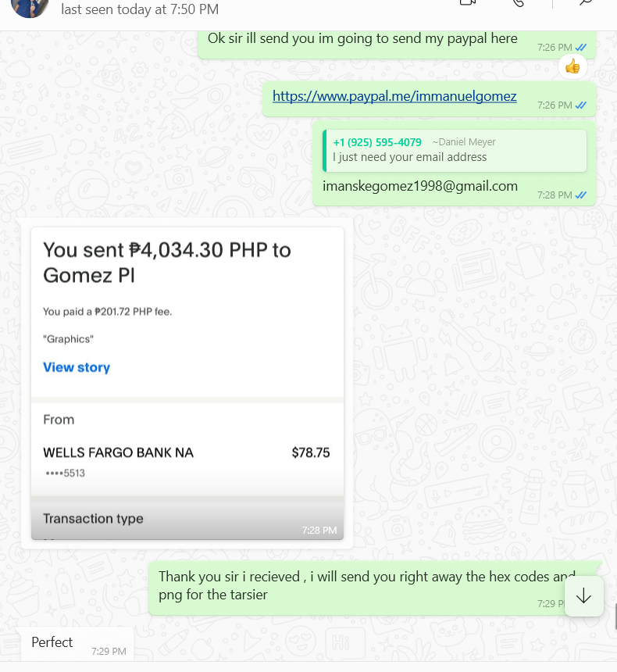Jump to latest message with down arrow
Screen dimensions: 617x672
pos(583,596)
